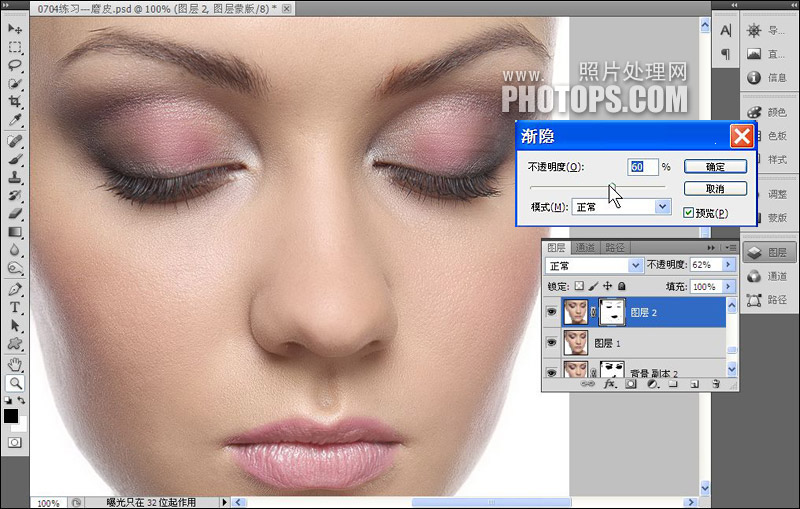The width and height of the screenshot is (800, 509).
Task: Select the Brush tool
Action: (15, 159)
